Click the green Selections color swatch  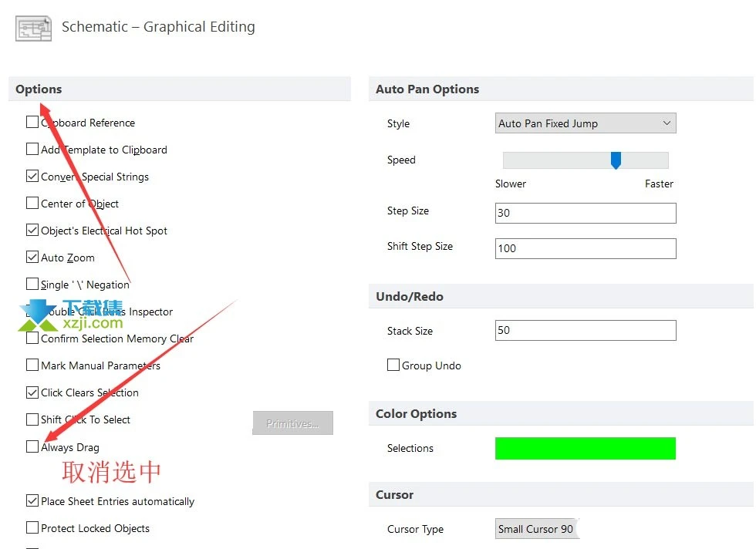[x=586, y=448]
